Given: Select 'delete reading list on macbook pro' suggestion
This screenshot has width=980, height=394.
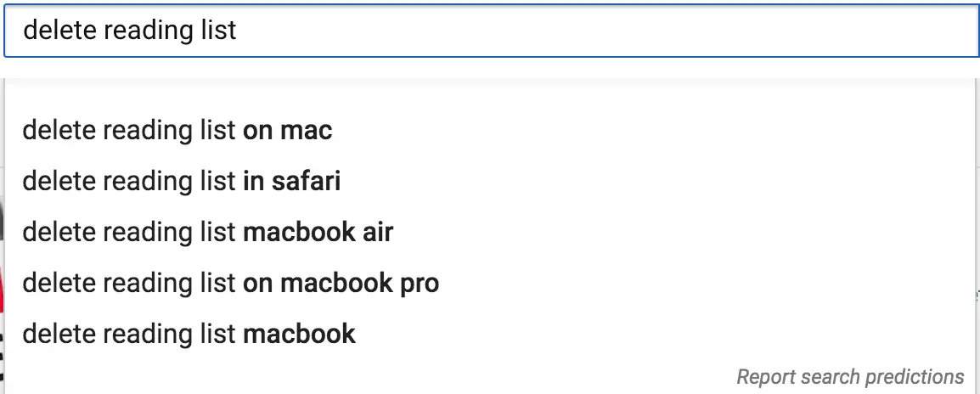Looking at the screenshot, I should pos(231,283).
